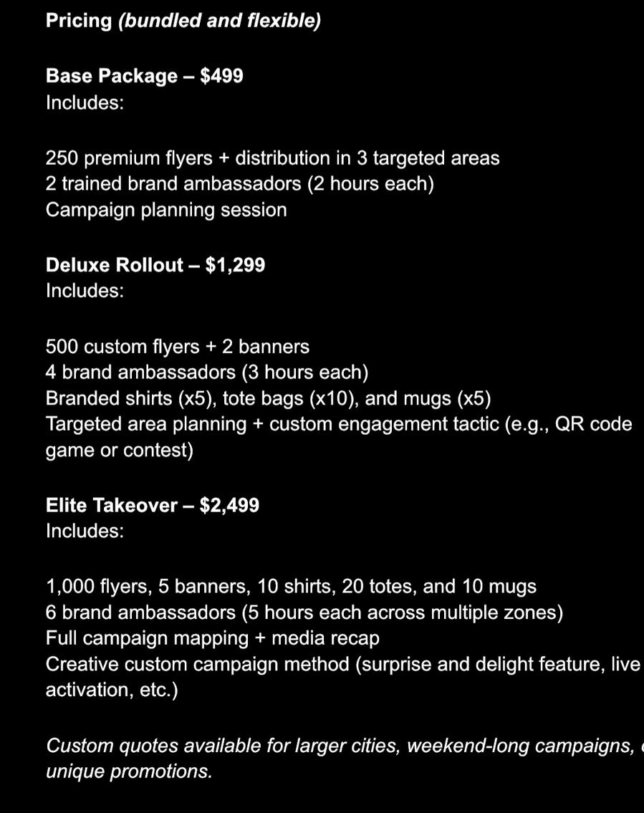Click the 500 custom flyers + 2 banners line
This screenshot has height=813, width=644.
point(178,347)
